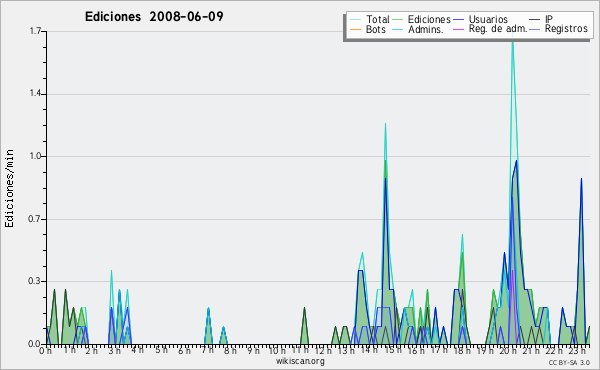Image resolution: width=600 pixels, height=370 pixels.
Task: Click the 'Registros' legend entry
Action: tap(559, 29)
